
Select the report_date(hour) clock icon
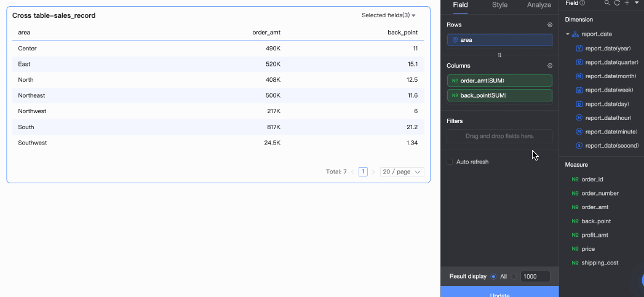pyautogui.click(x=579, y=118)
